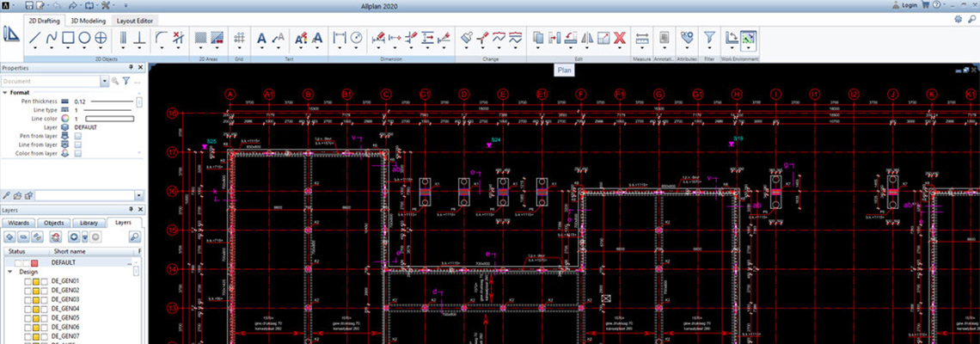This screenshot has height=344, width=980.
Task: Select the horizontal Text tool
Action: (x=262, y=38)
